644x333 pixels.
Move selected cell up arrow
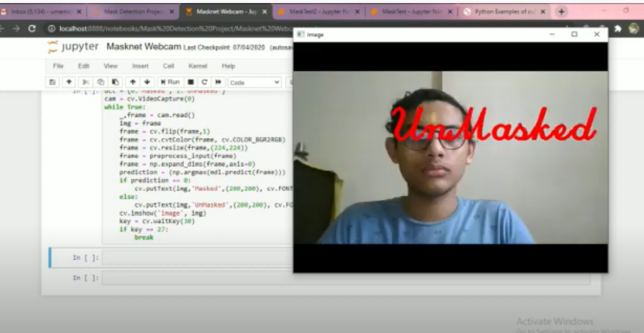(x=132, y=82)
